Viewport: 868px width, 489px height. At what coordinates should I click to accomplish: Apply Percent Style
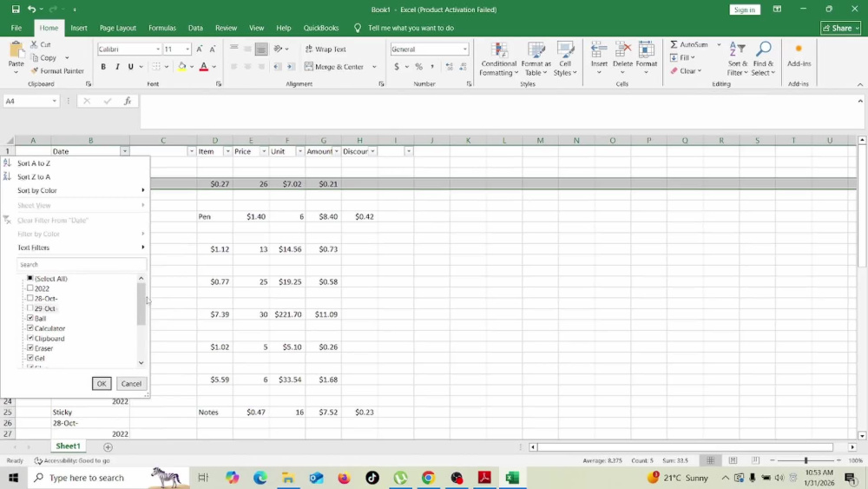pyautogui.click(x=419, y=67)
